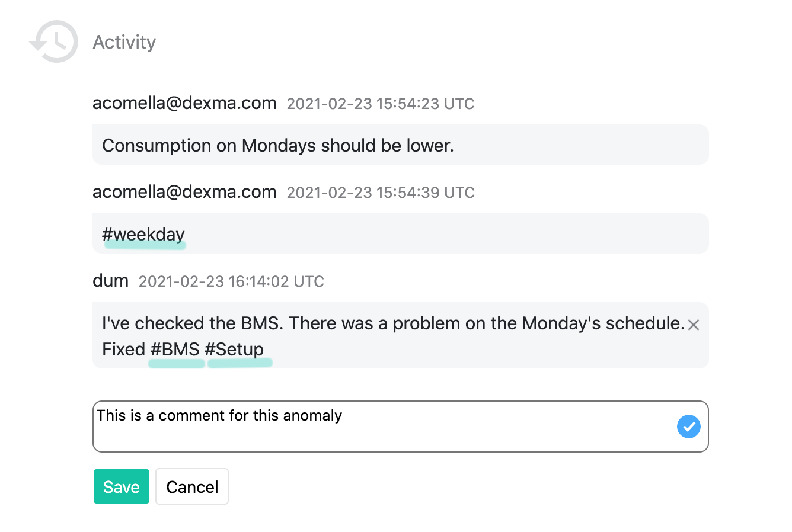
Task: Click the dum author name
Action: (x=110, y=281)
